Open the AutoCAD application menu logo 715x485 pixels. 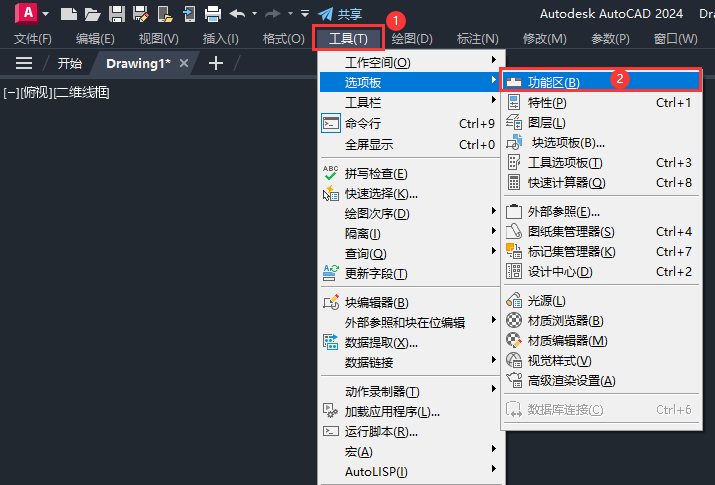26,13
